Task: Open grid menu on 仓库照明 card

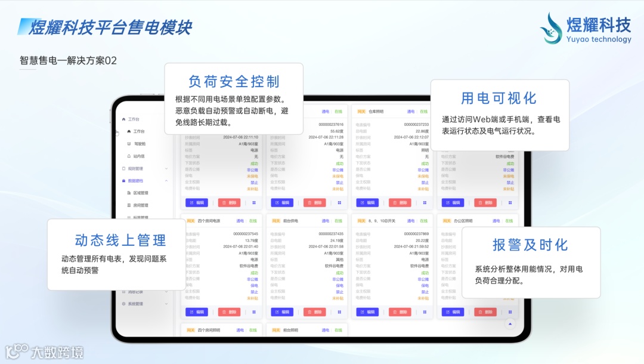Action: click(425, 202)
